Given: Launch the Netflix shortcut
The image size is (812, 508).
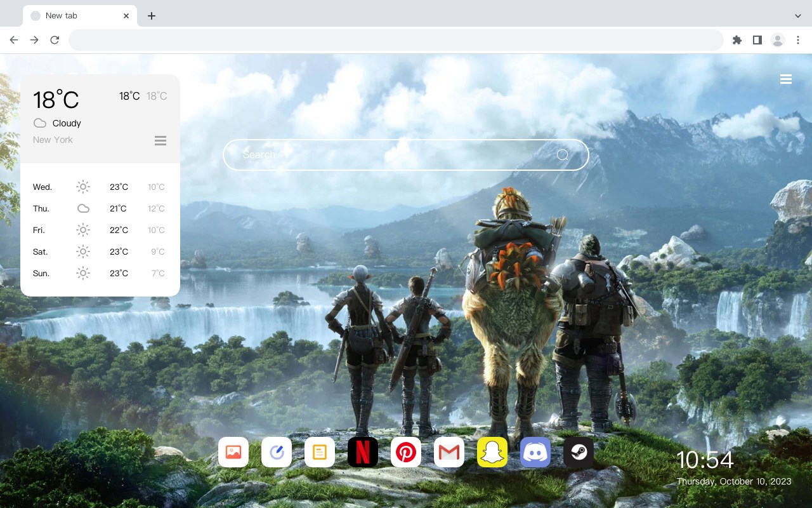Looking at the screenshot, I should 363,452.
